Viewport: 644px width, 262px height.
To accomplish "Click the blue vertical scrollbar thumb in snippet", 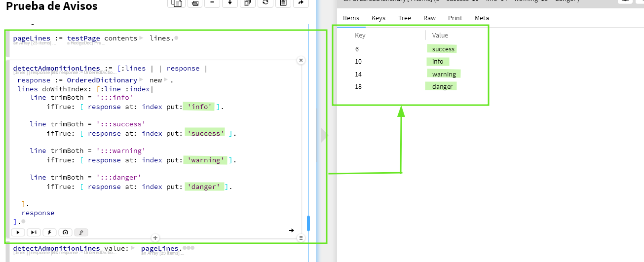I will (308, 223).
